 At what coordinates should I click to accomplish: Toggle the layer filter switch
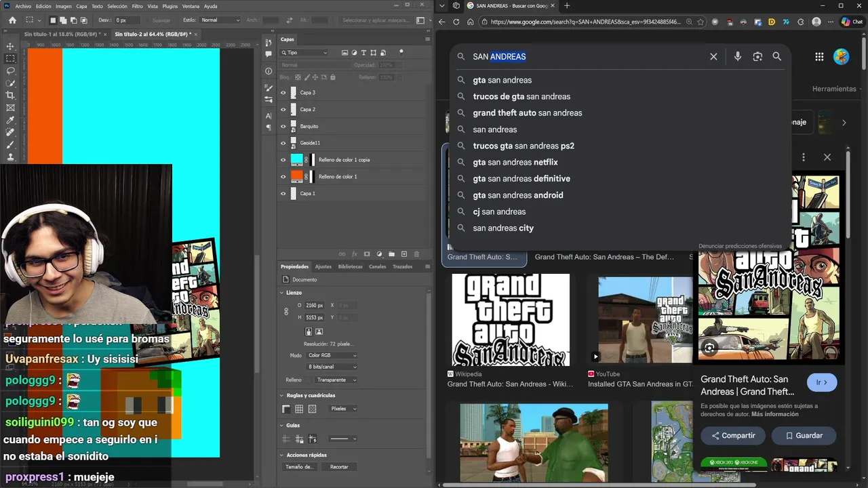pos(401,52)
